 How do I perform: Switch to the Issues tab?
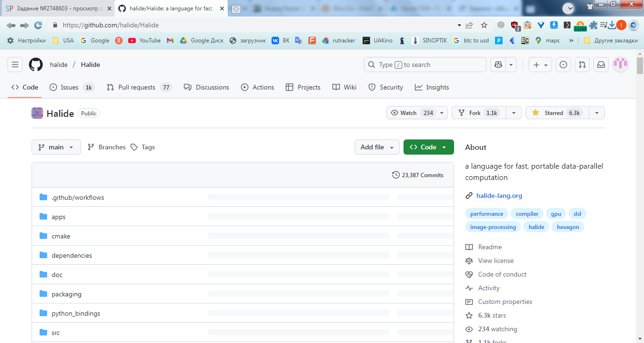[x=72, y=87]
